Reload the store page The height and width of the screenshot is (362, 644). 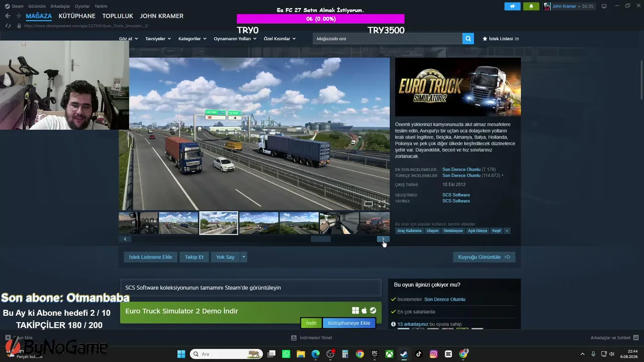(8, 26)
